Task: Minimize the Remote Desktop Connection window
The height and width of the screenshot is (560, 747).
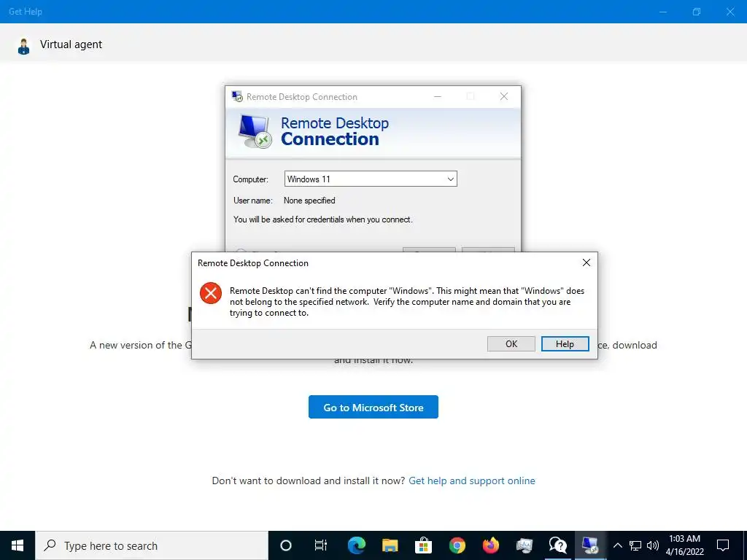Action: 438,97
